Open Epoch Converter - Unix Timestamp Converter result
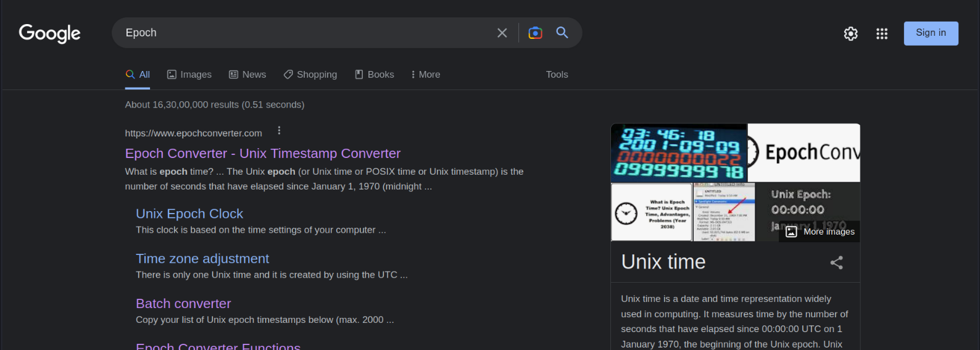The image size is (980, 350). (262, 154)
